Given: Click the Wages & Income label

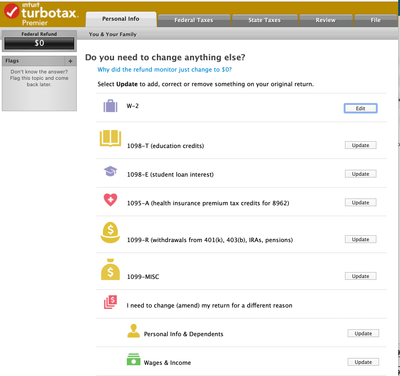Looking at the screenshot, I should [167, 363].
